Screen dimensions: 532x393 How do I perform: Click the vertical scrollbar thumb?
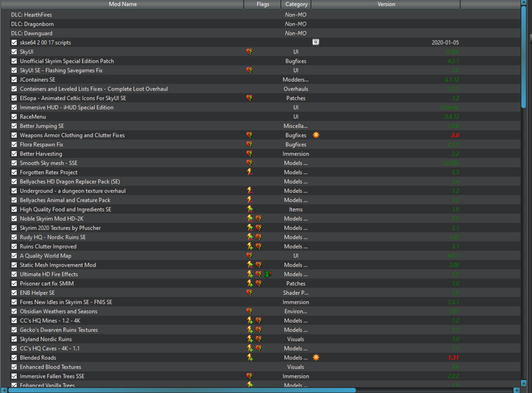pyautogui.click(x=524, y=57)
